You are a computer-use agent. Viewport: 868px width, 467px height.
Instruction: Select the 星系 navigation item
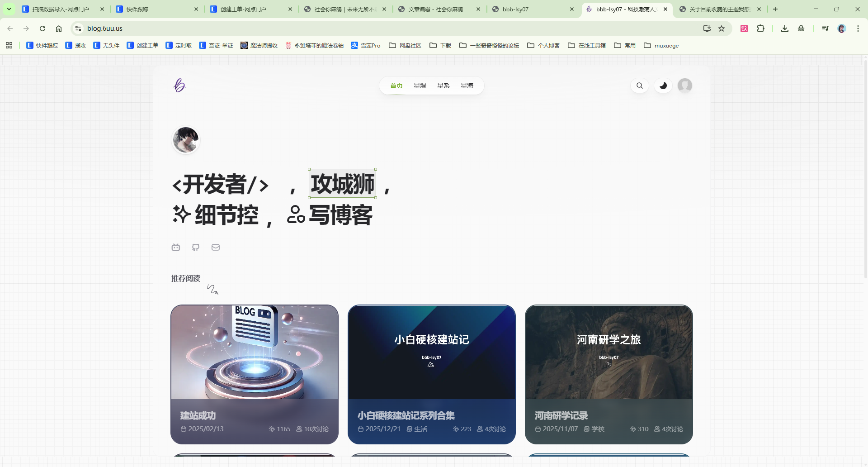[443, 86]
